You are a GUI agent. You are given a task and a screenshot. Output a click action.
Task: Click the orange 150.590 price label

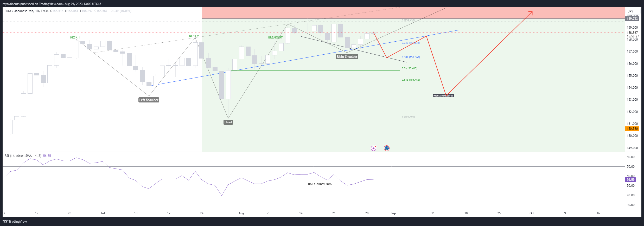click(632, 129)
